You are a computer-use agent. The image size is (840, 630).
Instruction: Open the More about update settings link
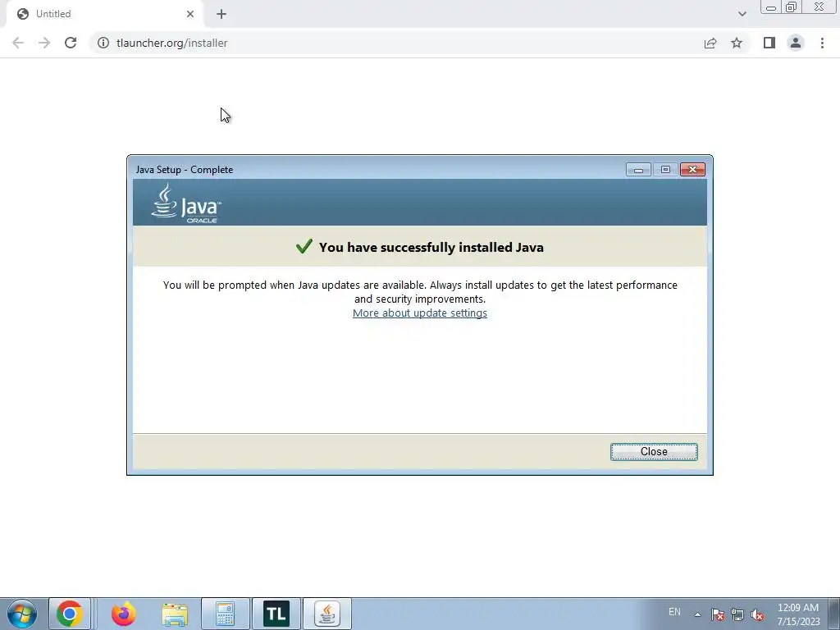419,313
